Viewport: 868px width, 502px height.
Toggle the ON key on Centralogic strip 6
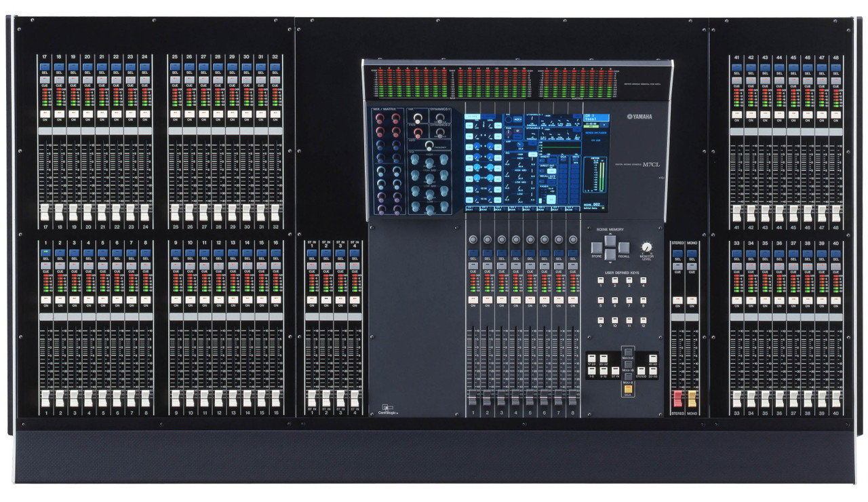tap(545, 299)
